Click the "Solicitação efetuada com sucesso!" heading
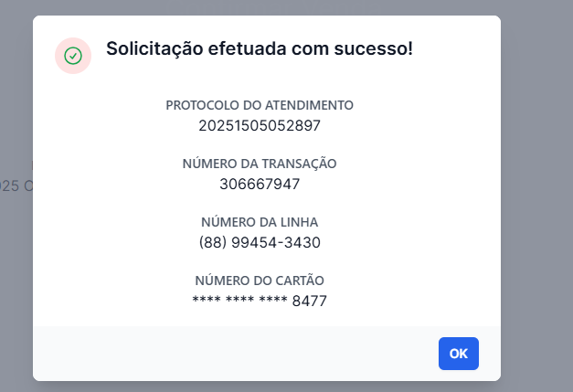This screenshot has width=573, height=392. (260, 49)
